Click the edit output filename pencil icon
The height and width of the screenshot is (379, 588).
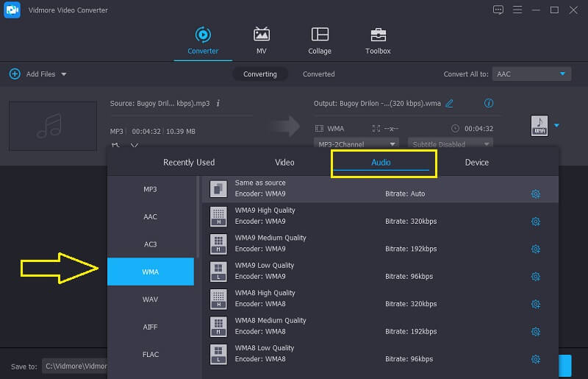[x=449, y=104]
